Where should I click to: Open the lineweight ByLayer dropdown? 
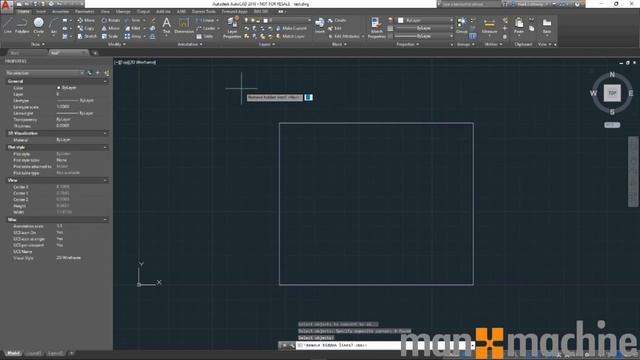click(x=425, y=28)
